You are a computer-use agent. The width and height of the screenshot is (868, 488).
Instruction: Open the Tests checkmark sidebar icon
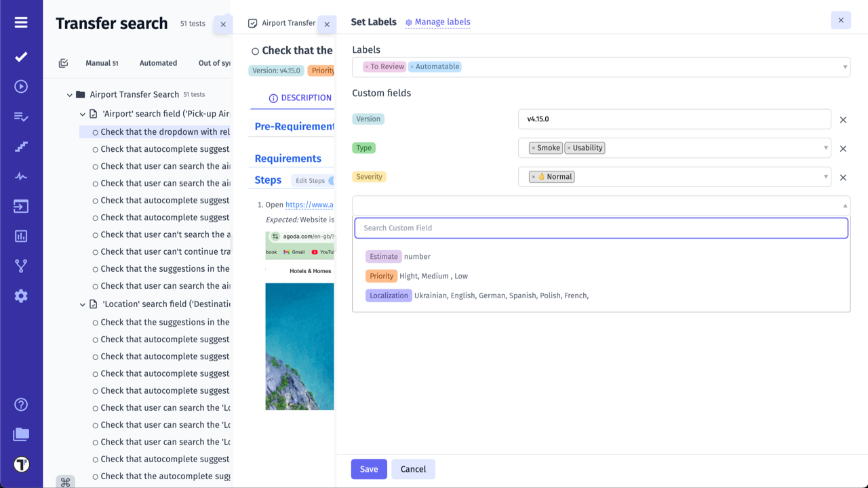21,57
